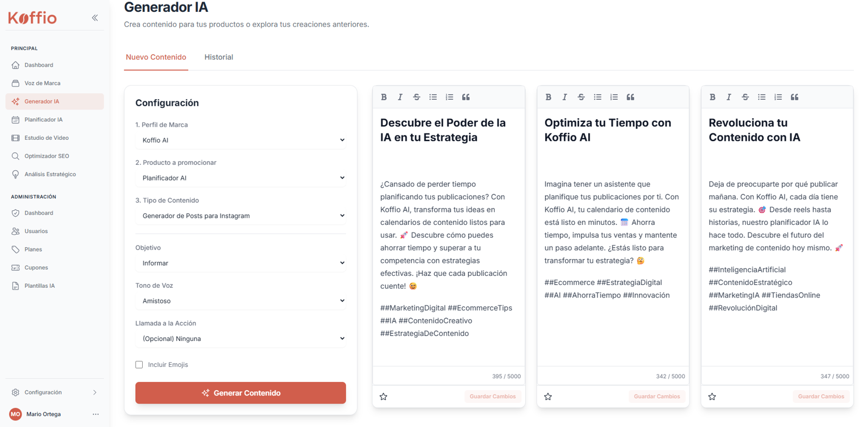The image size is (868, 427).
Task: Open the Cupones admin page
Action: [54, 268]
